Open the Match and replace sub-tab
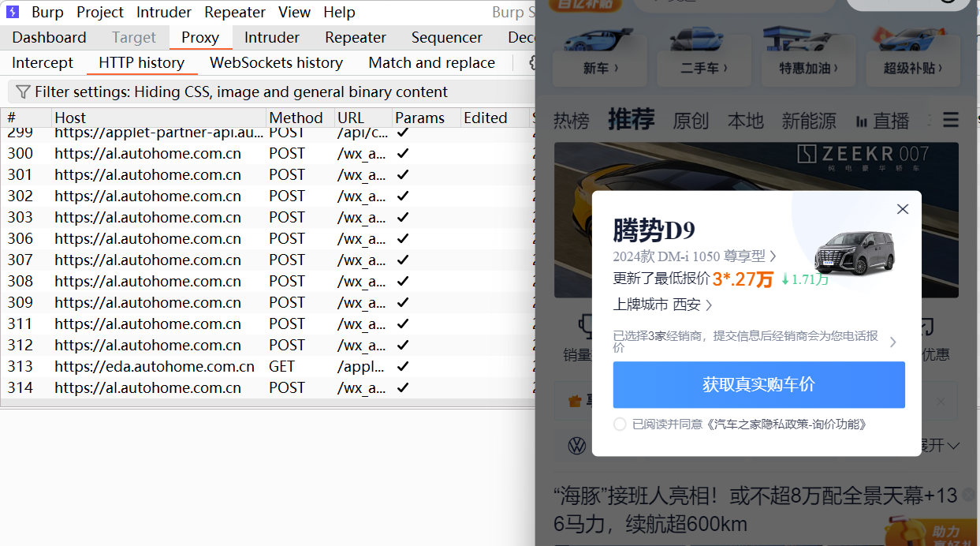Screen dimensions: 980x546 (x=432, y=62)
